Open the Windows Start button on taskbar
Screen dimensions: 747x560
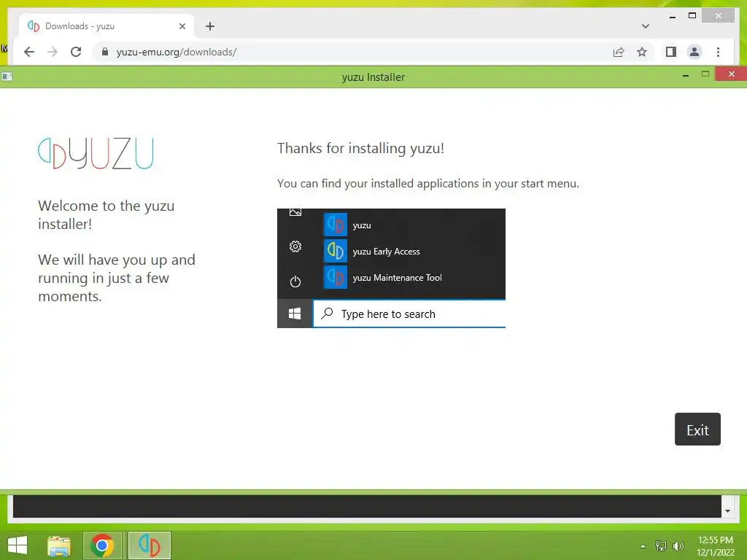click(18, 545)
